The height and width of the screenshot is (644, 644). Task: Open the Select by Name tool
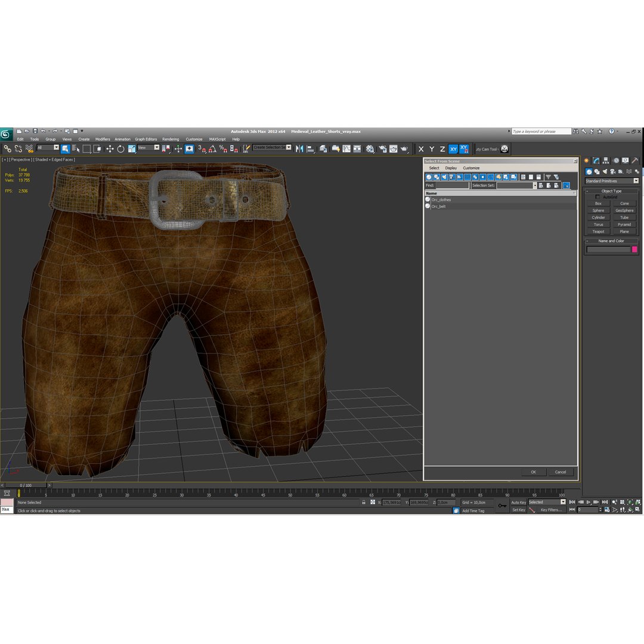(x=76, y=148)
